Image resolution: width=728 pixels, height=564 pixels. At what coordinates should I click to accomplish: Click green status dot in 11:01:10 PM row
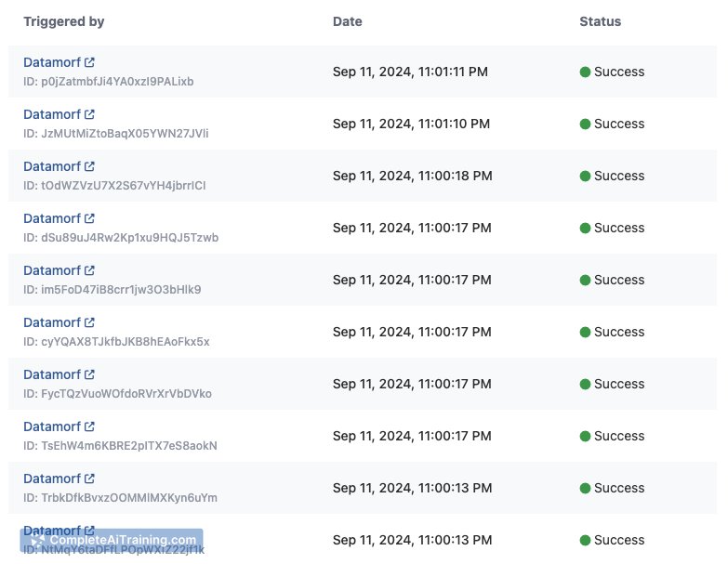click(585, 124)
